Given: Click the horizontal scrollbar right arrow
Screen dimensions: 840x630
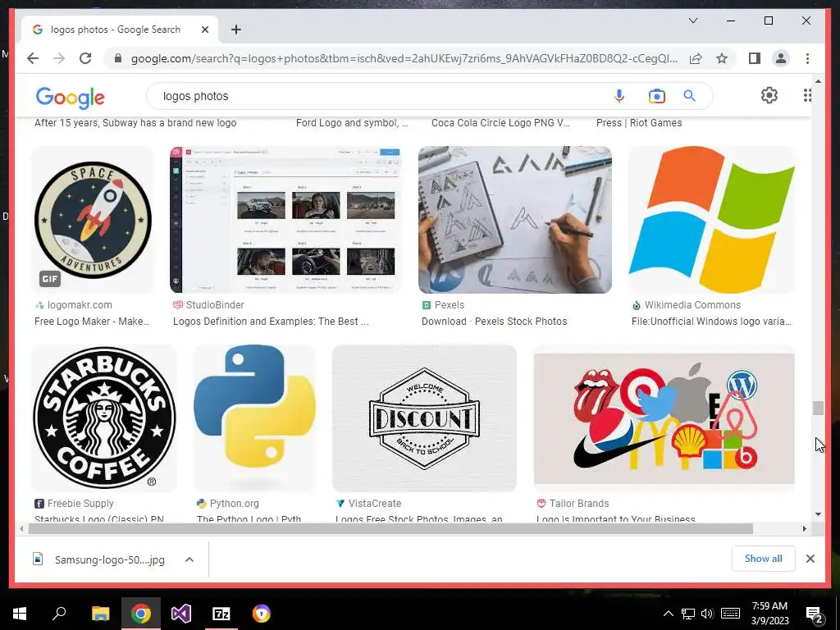Looking at the screenshot, I should [x=804, y=529].
